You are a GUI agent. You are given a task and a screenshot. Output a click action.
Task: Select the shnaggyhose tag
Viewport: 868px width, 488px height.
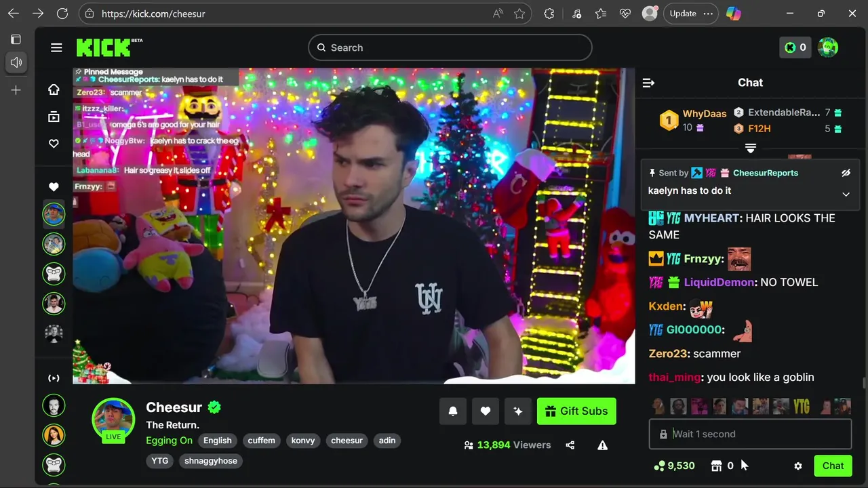pyautogui.click(x=211, y=461)
